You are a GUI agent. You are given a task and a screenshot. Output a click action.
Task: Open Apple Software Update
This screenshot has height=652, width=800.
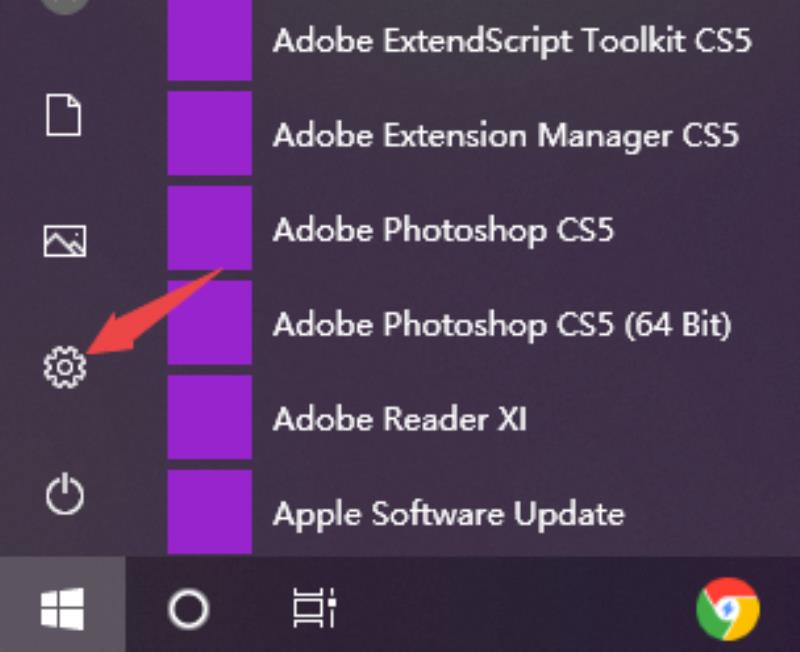point(448,514)
